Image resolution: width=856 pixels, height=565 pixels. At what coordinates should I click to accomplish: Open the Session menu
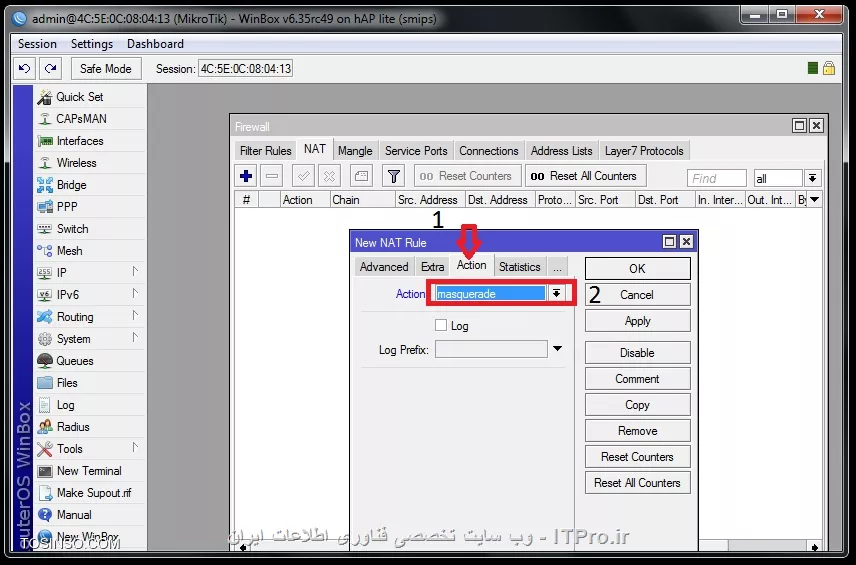click(37, 44)
